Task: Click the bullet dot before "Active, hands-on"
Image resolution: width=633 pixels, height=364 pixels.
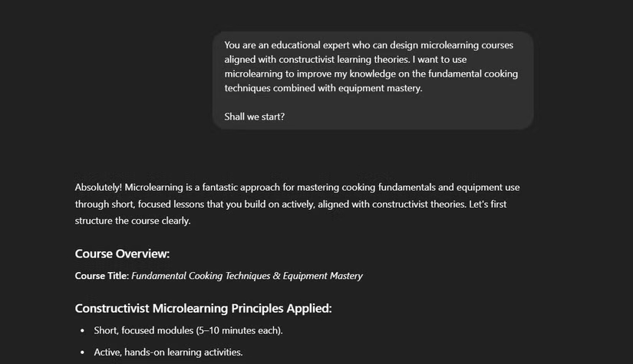Action: [82, 353]
